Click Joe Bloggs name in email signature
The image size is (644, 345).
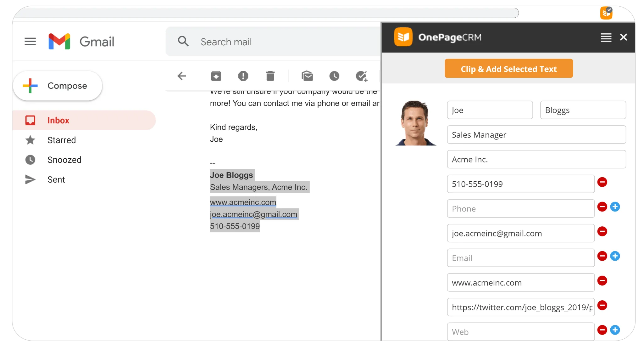231,175
